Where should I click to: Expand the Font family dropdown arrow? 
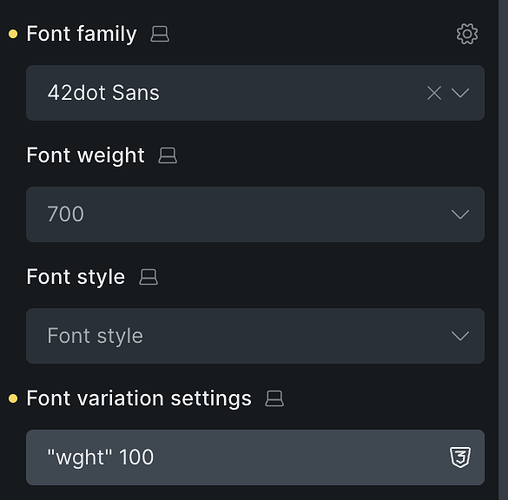(x=460, y=93)
